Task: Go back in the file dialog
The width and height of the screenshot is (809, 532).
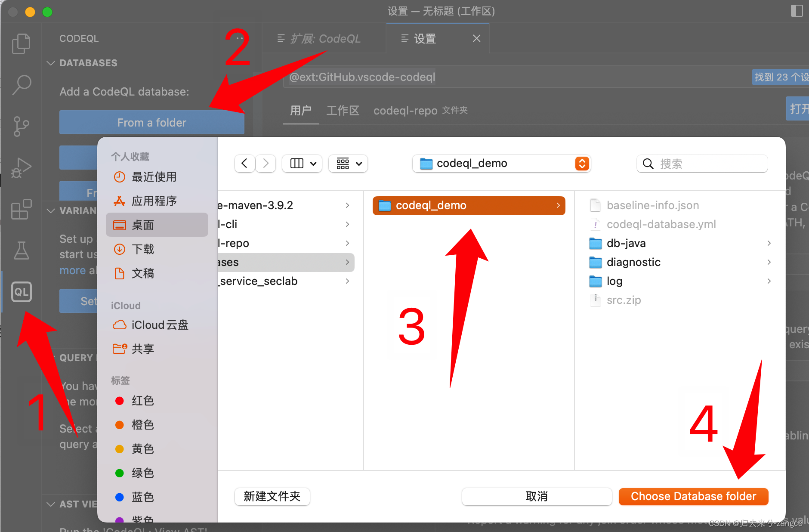Action: tap(244, 164)
